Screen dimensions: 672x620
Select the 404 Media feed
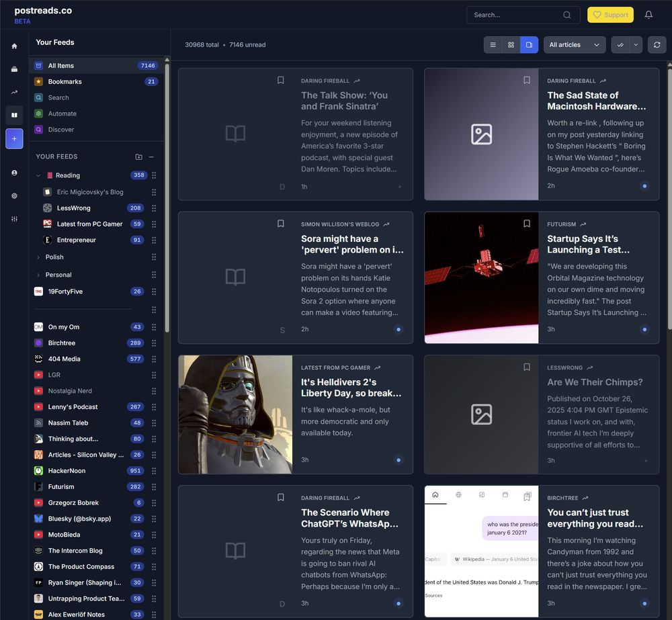click(89, 359)
